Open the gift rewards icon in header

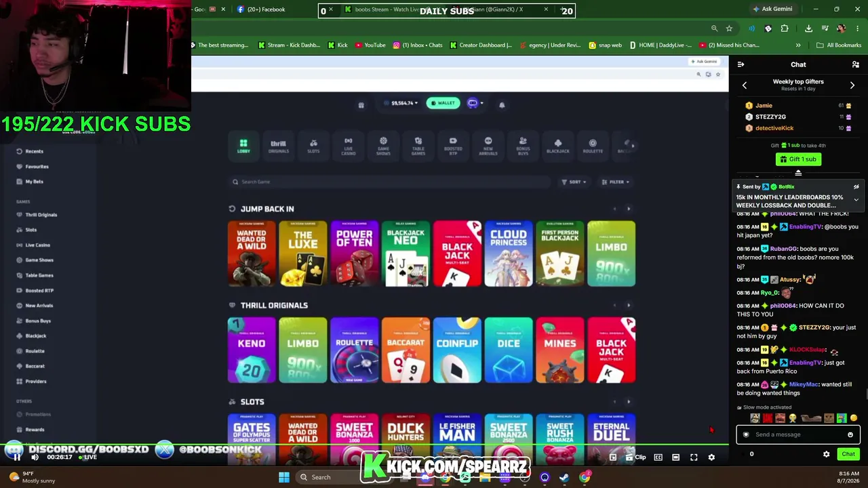(361, 104)
